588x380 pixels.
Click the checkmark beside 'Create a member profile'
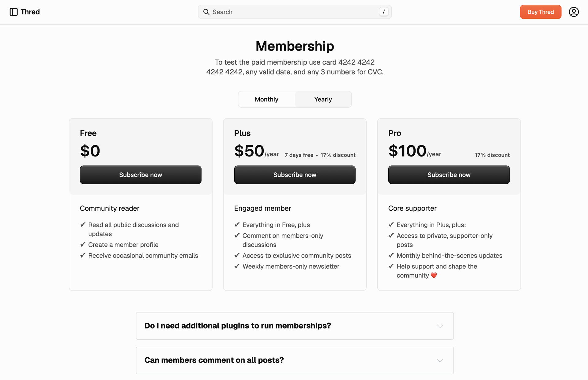83,245
